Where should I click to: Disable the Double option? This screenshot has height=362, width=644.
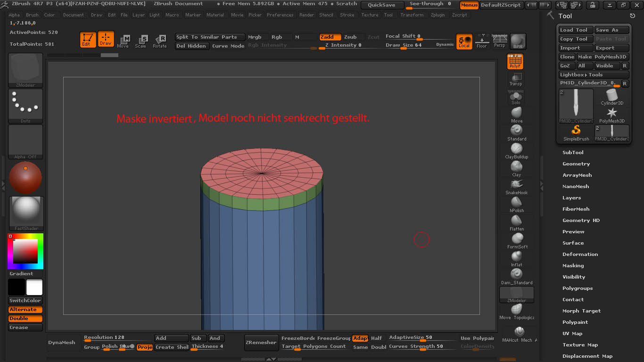[x=25, y=319]
